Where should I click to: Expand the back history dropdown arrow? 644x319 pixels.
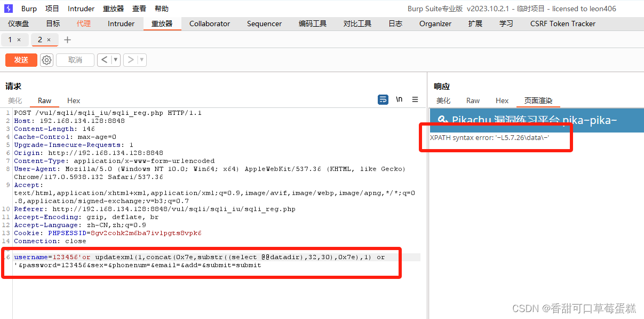tap(115, 60)
